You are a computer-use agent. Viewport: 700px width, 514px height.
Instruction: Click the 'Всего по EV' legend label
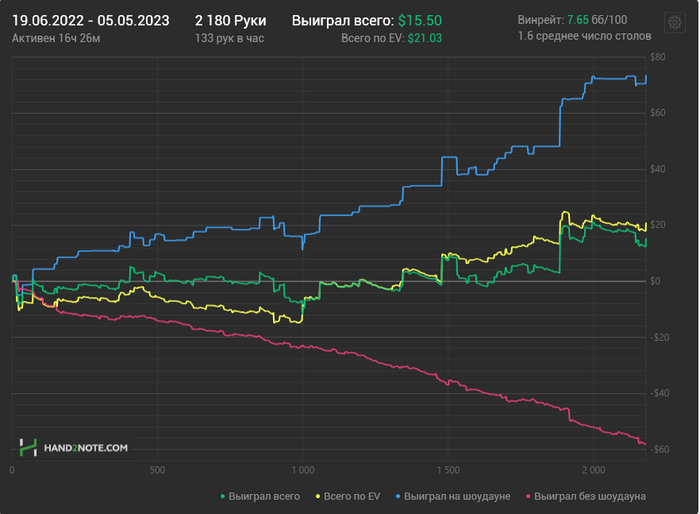pyautogui.click(x=352, y=497)
